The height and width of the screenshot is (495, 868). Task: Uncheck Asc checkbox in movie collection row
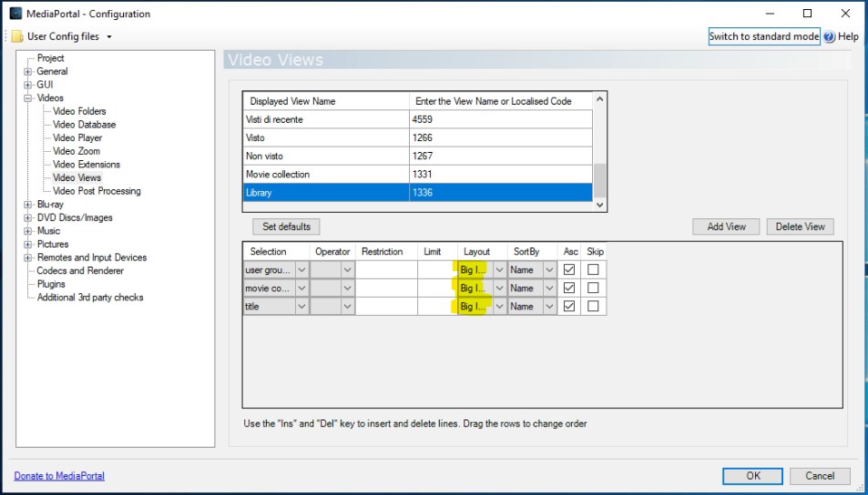[x=569, y=288]
